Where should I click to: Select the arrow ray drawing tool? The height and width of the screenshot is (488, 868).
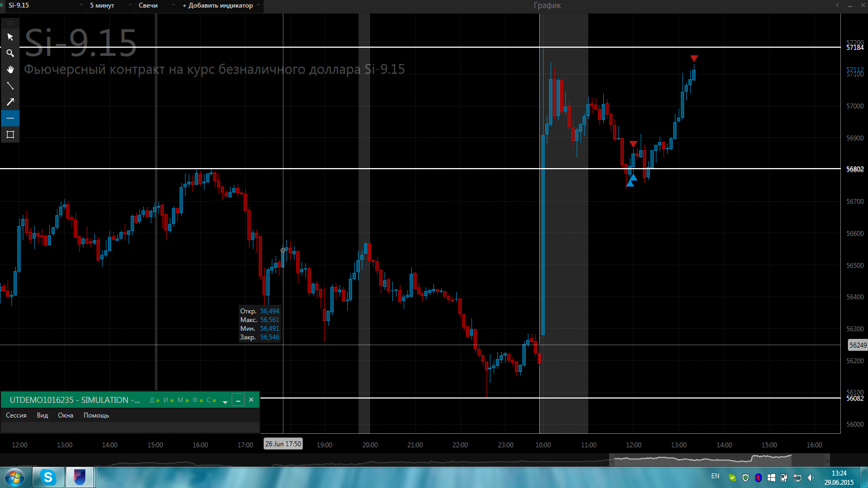[10, 102]
